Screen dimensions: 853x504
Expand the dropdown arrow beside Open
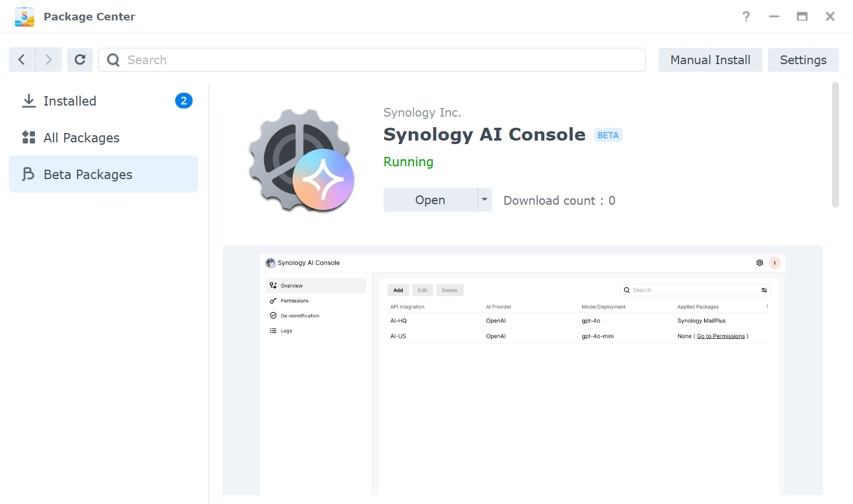tap(485, 199)
